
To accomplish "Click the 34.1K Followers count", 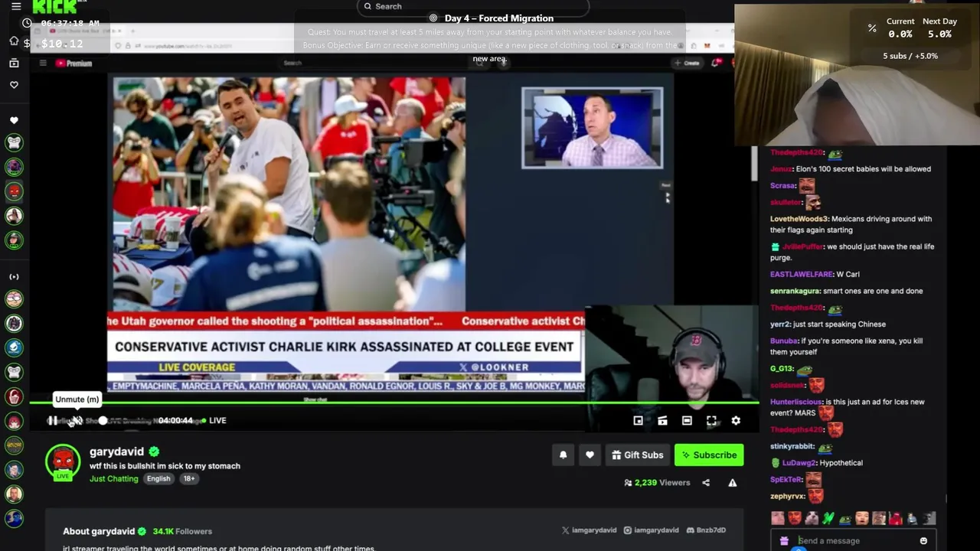I will (182, 531).
